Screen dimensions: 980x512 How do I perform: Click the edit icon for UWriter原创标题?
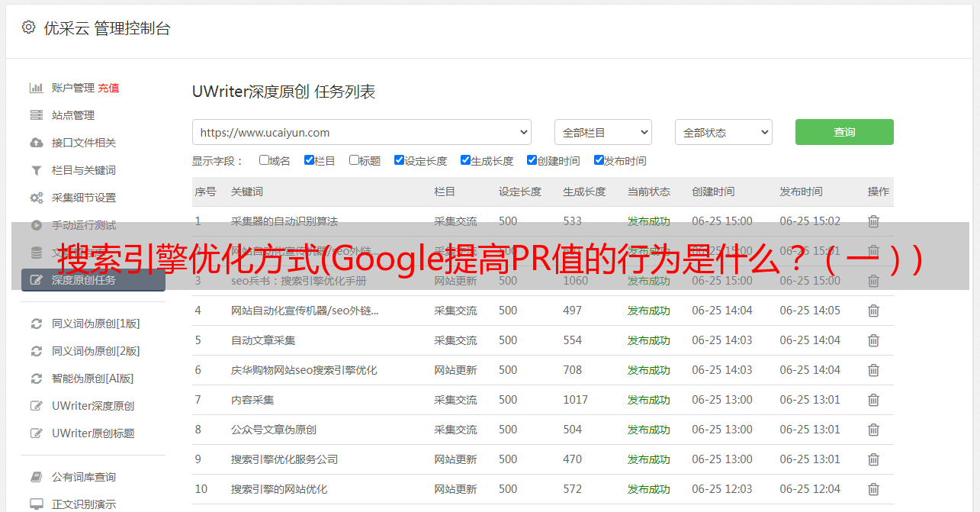[x=36, y=433]
